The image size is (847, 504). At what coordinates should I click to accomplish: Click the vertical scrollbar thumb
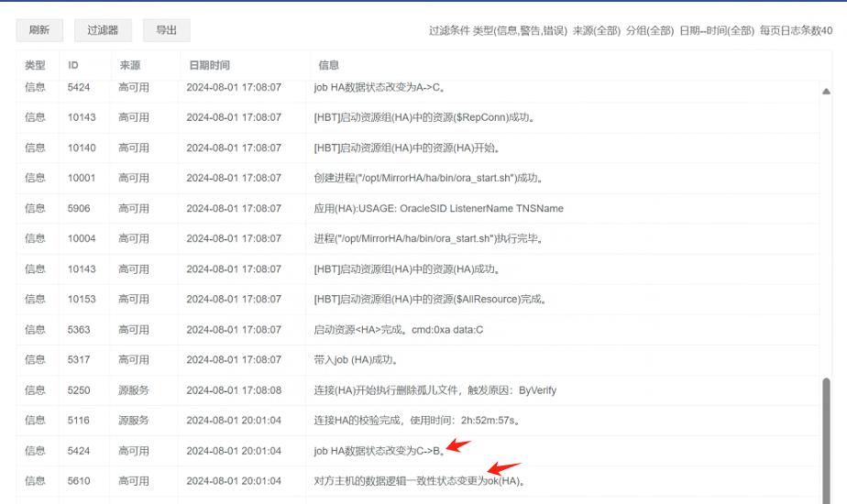pos(826,440)
